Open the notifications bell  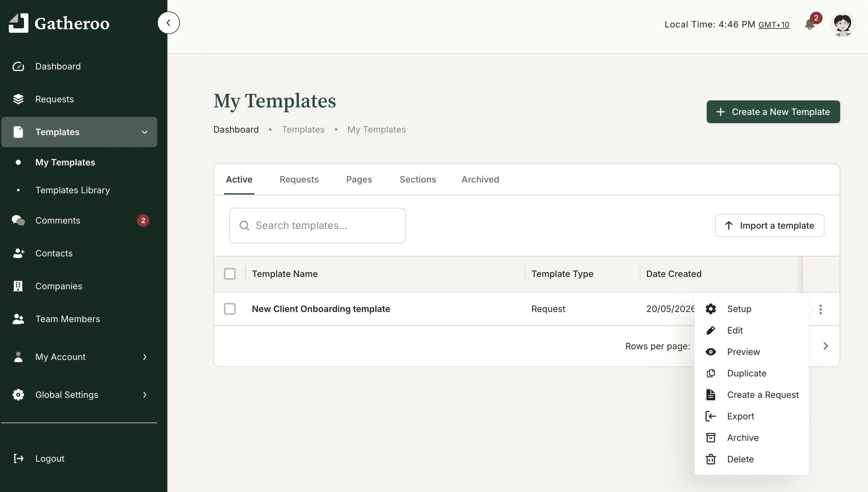(x=810, y=24)
